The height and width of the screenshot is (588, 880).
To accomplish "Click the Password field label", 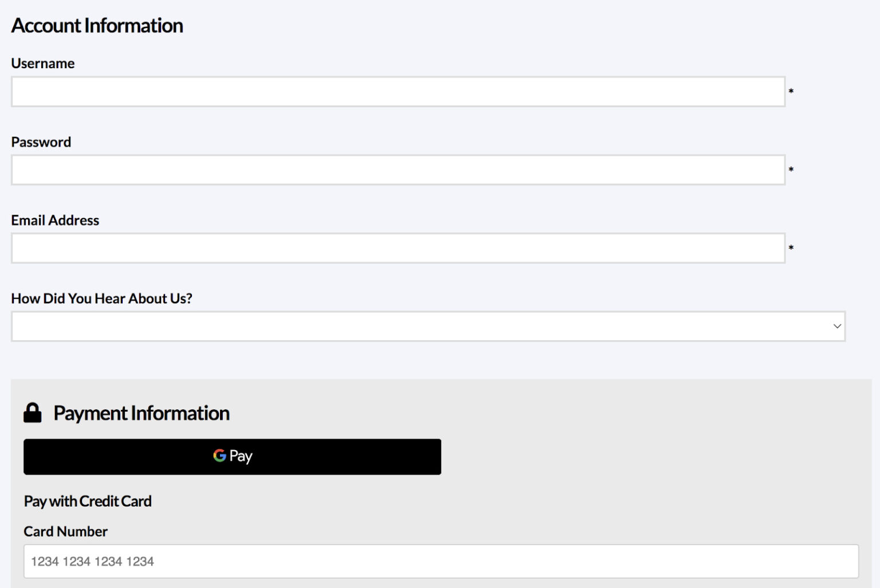I will click(x=41, y=142).
